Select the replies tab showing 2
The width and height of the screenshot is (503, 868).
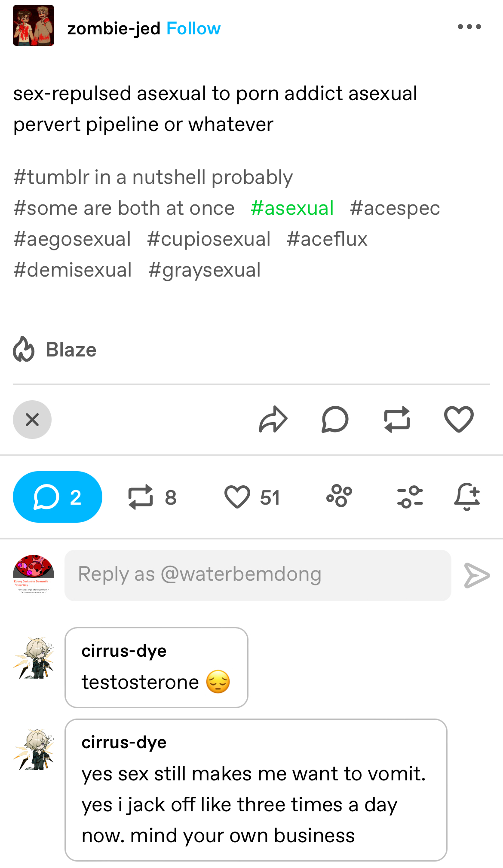tap(58, 497)
